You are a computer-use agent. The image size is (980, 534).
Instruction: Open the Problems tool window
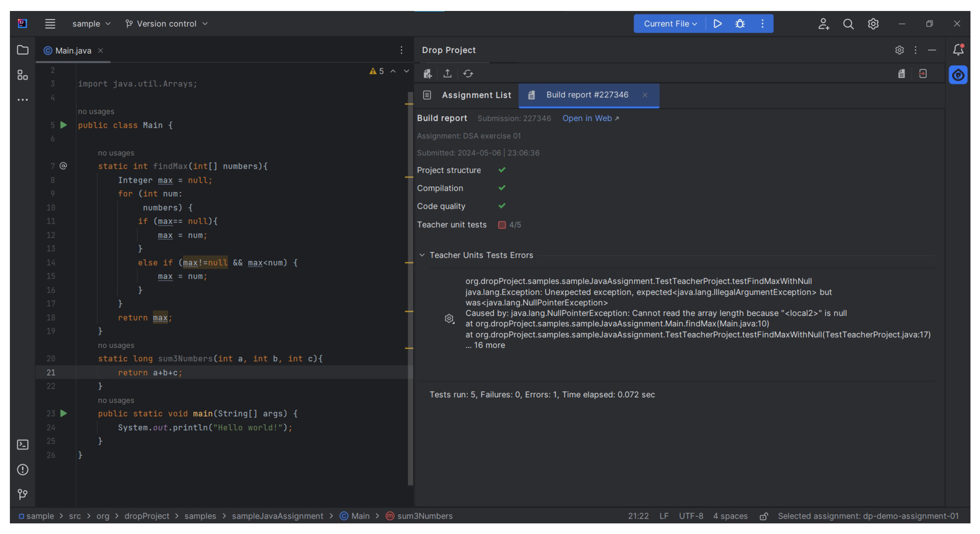click(x=22, y=470)
